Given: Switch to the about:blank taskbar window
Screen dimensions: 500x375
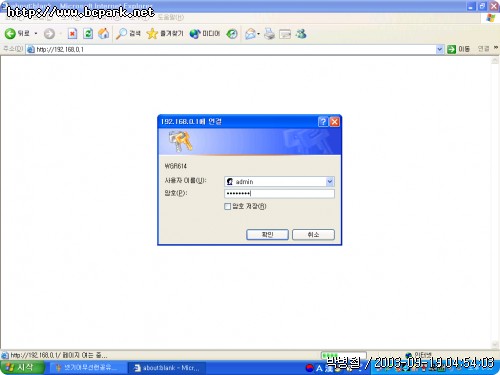Looking at the screenshot, I should (x=167, y=368).
